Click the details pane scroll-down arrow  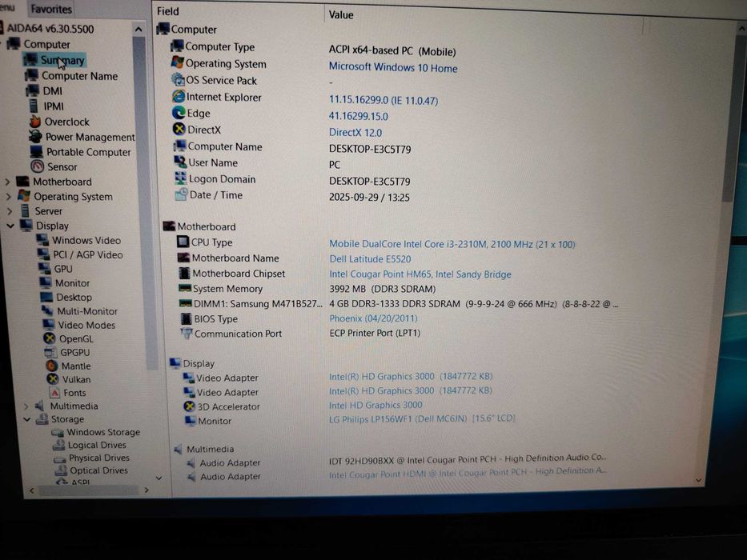(698, 481)
